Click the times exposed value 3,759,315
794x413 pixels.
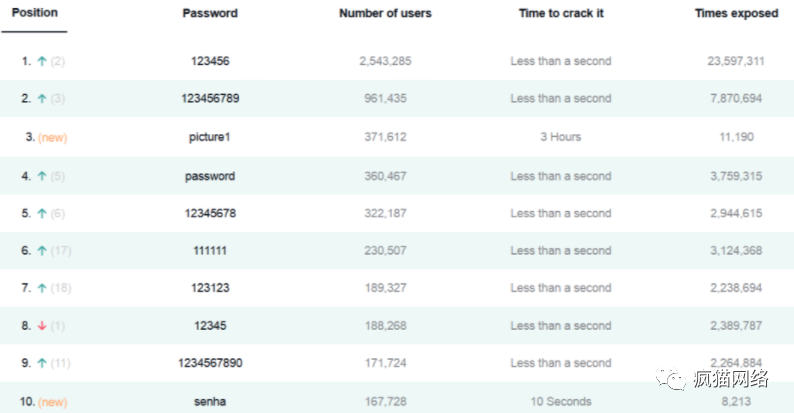(x=736, y=176)
